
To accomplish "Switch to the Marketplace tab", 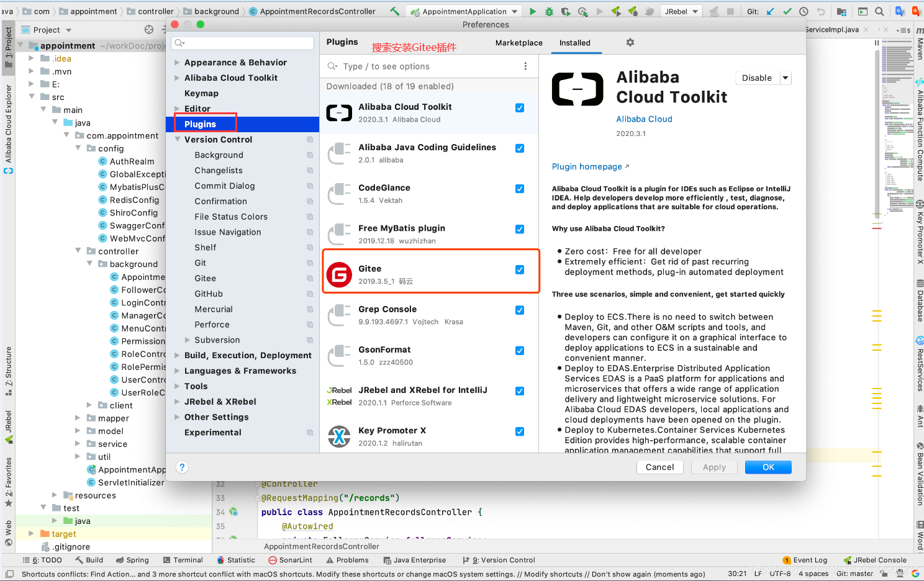I will point(519,43).
